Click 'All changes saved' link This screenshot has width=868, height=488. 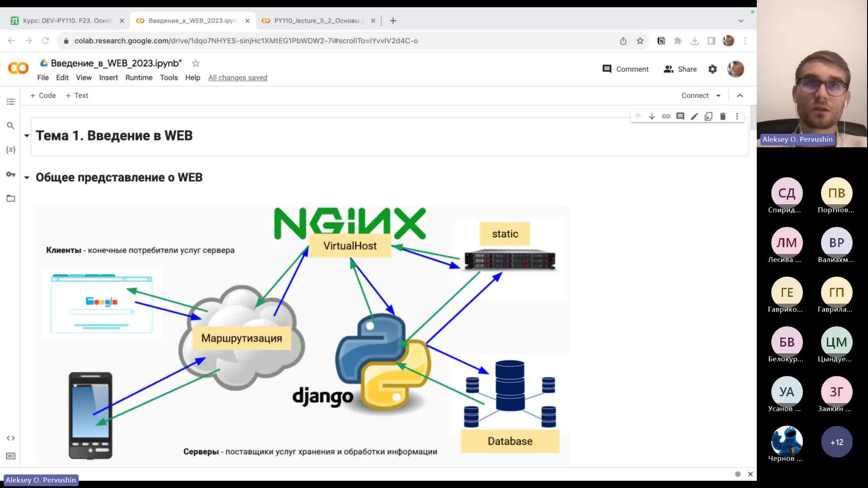[238, 78]
